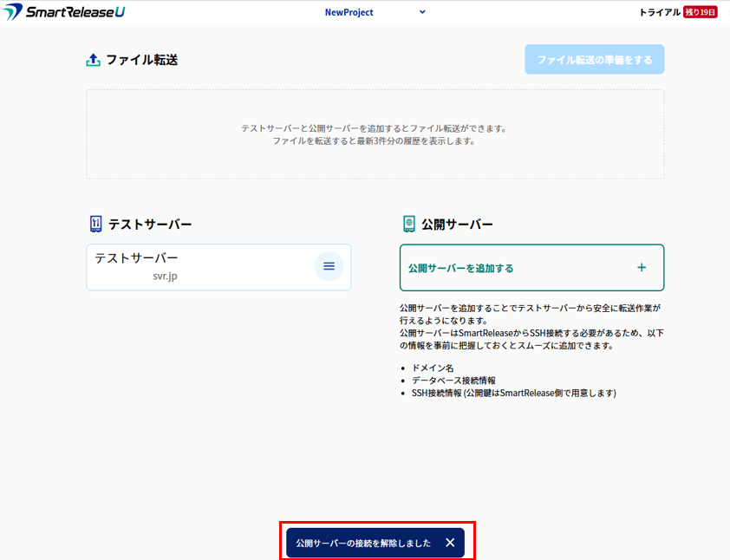Open the hamburger menu on テストサーバー card
730x560 pixels.
click(x=329, y=266)
